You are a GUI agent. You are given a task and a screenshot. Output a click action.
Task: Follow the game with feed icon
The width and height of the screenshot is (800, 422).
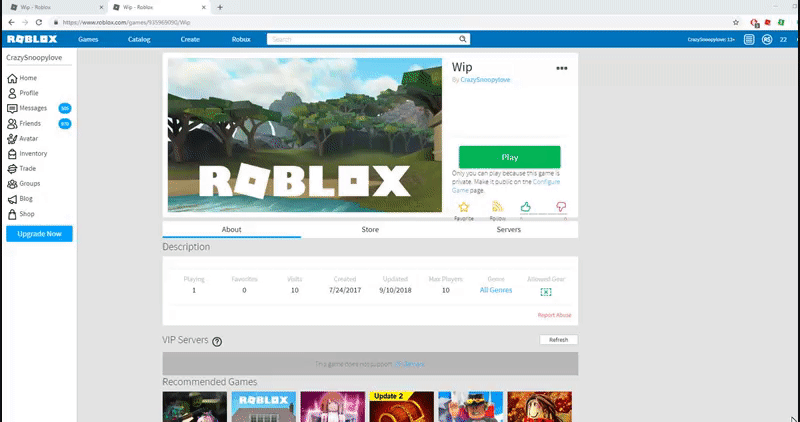(x=497, y=207)
